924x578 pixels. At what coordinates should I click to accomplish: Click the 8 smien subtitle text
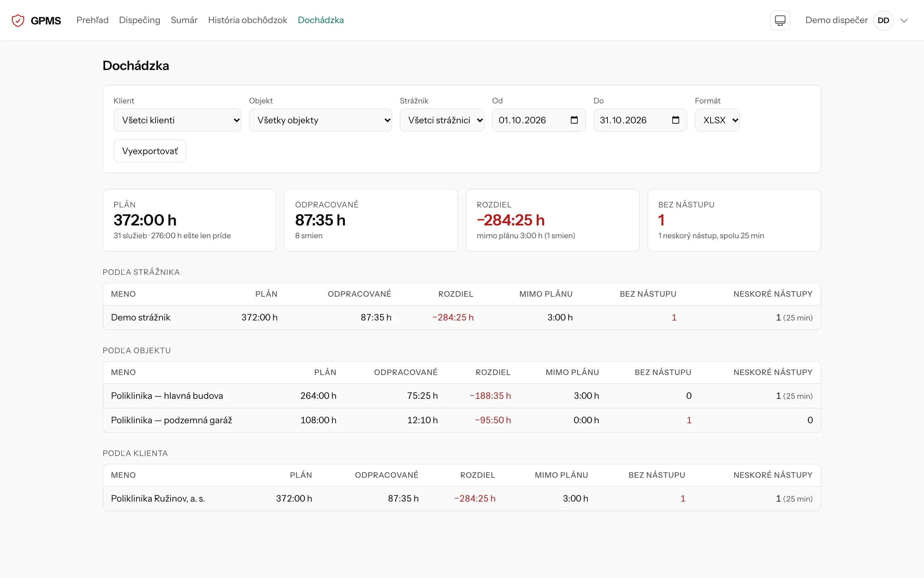point(309,235)
